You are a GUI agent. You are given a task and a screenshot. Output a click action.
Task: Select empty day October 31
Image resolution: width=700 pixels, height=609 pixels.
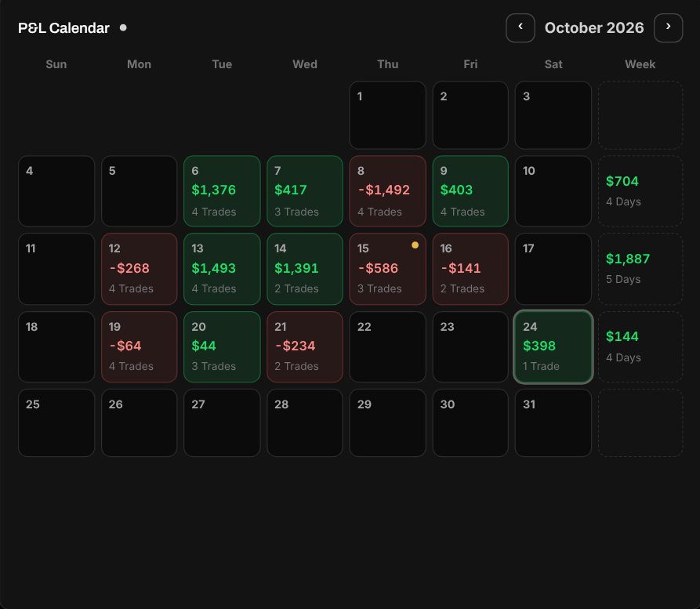pyautogui.click(x=553, y=422)
